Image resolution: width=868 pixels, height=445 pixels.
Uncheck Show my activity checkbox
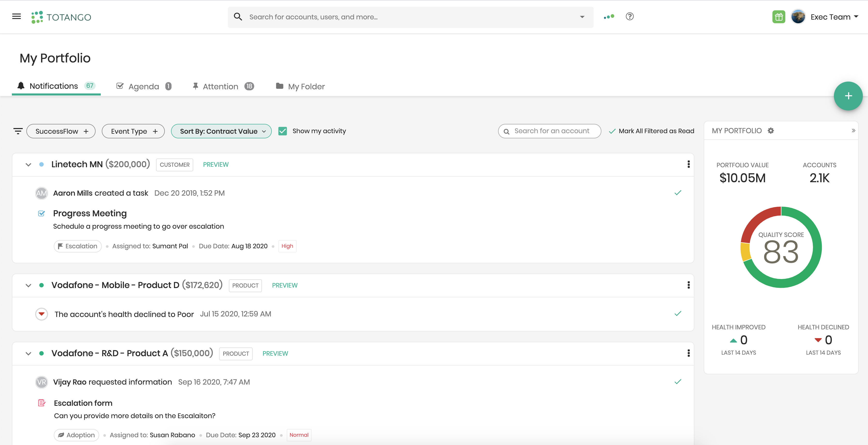tap(282, 131)
